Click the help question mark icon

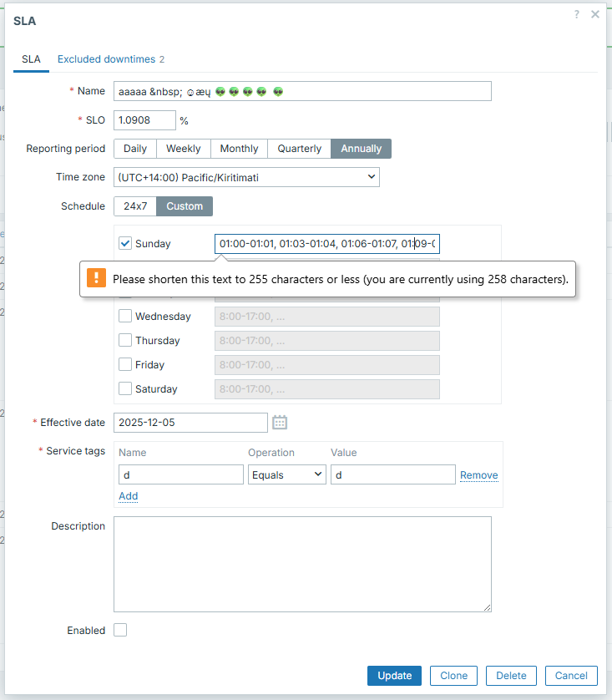(x=576, y=15)
